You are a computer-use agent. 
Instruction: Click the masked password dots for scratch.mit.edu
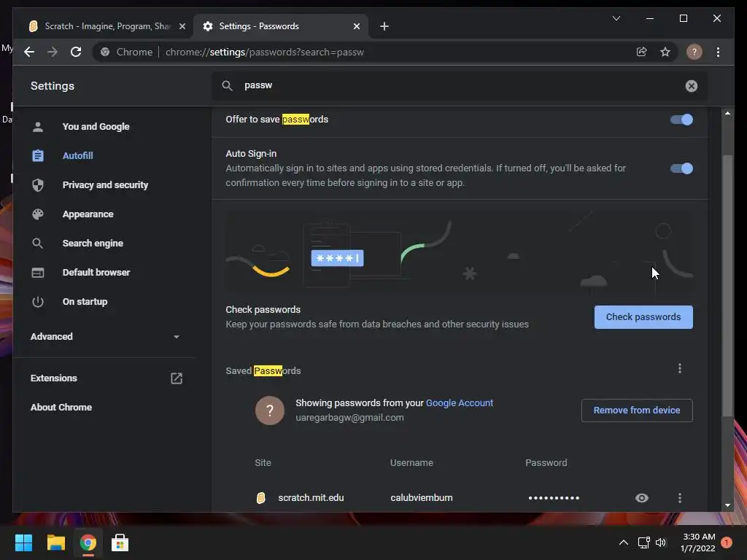pos(554,497)
